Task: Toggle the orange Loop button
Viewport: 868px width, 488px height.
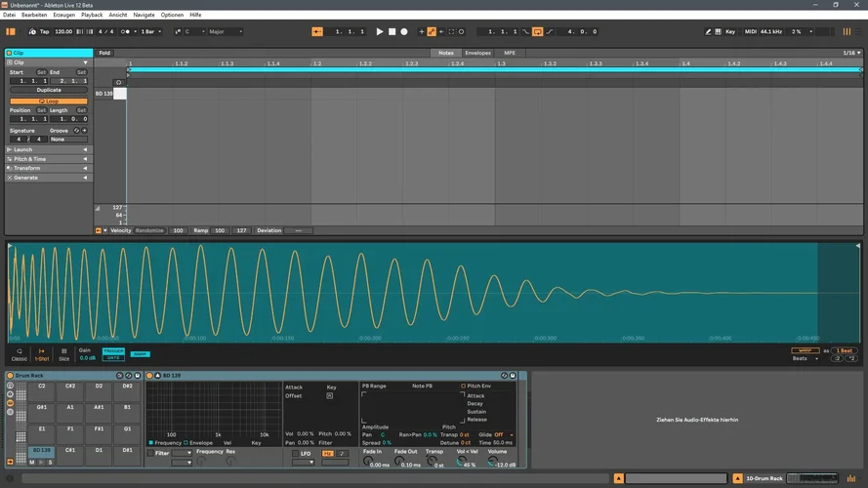Action: point(49,101)
